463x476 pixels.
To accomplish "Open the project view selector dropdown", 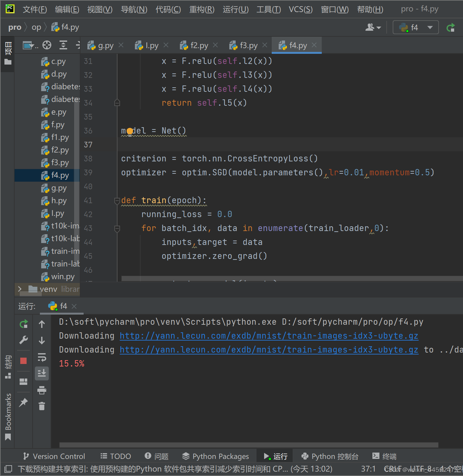I will click(x=30, y=46).
